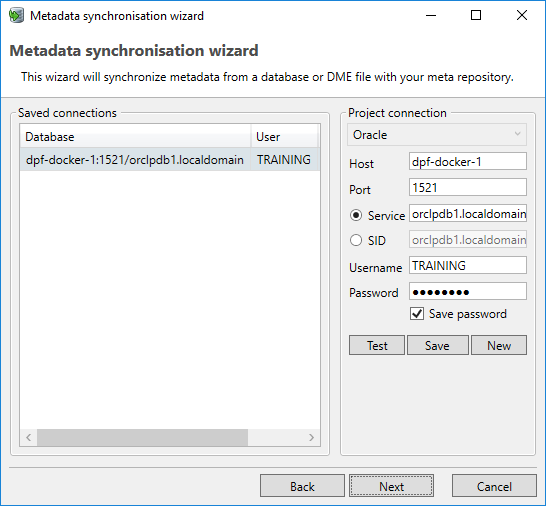Click the Save connection button
Viewport: 546px width, 506px height.
(x=437, y=345)
